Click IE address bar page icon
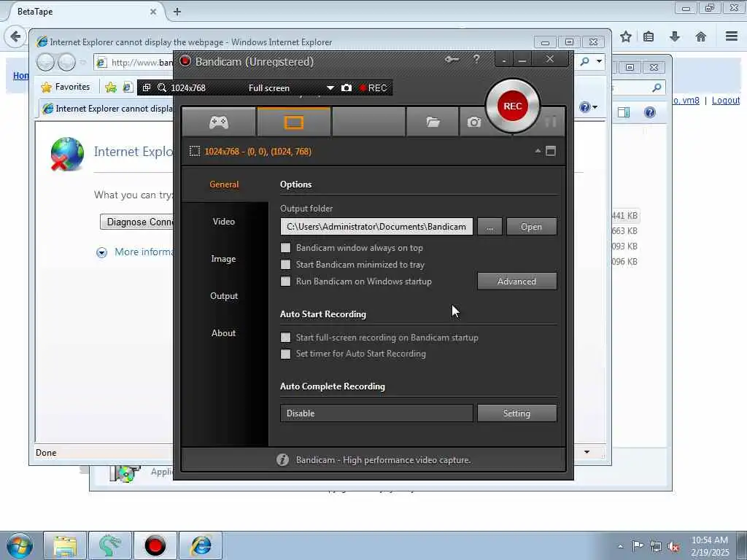Screen dimensions: 747x560 tap(101, 63)
